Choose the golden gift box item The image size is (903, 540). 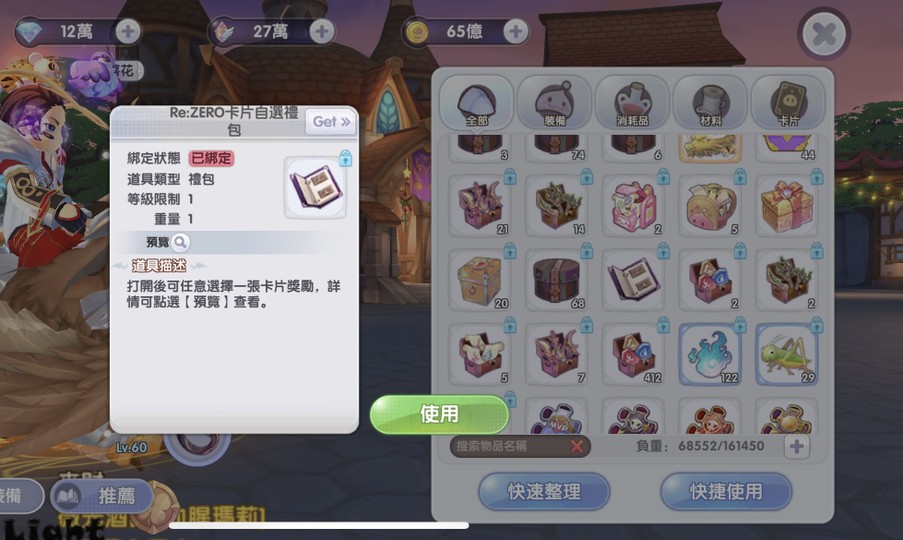click(787, 206)
